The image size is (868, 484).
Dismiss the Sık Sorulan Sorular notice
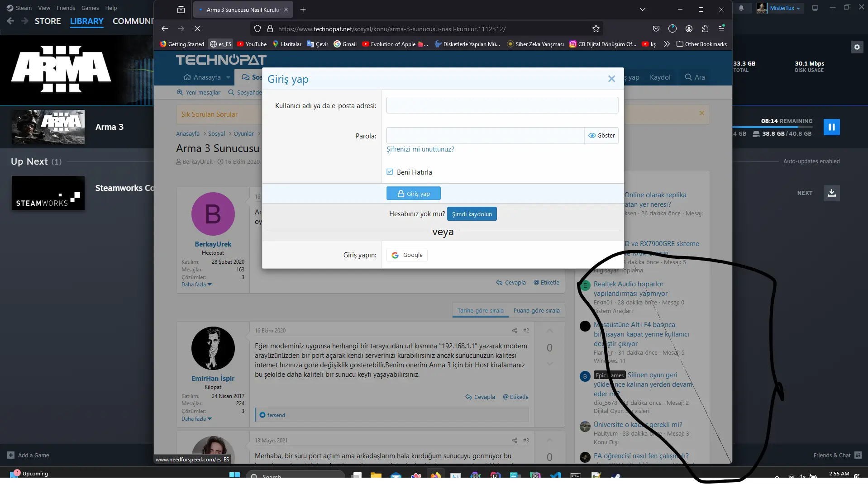(x=701, y=113)
